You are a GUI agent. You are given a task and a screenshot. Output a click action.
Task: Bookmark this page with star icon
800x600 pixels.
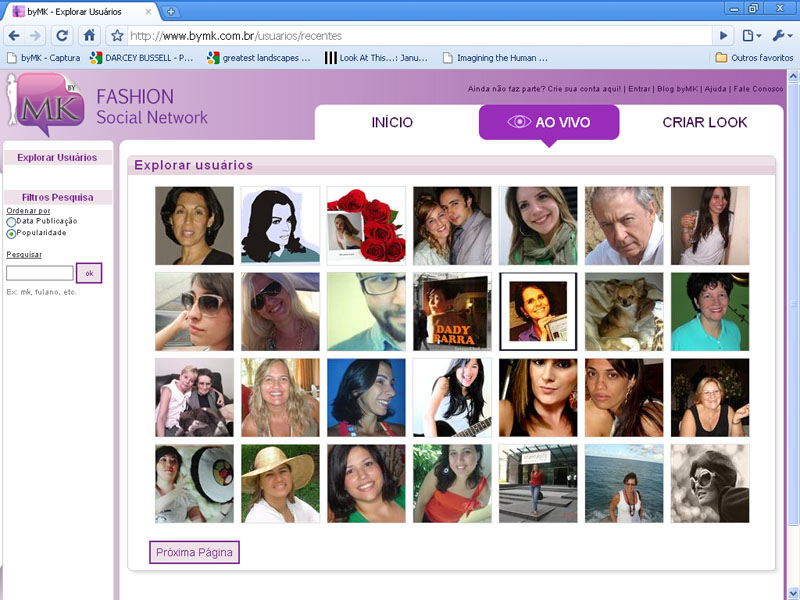(117, 35)
